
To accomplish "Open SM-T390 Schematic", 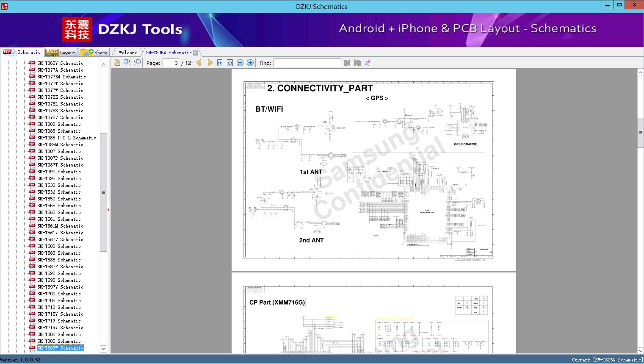I will pyautogui.click(x=59, y=172).
